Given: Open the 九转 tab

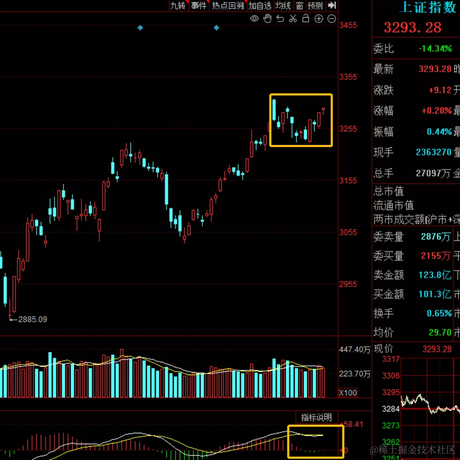Looking at the screenshot, I should [x=178, y=6].
